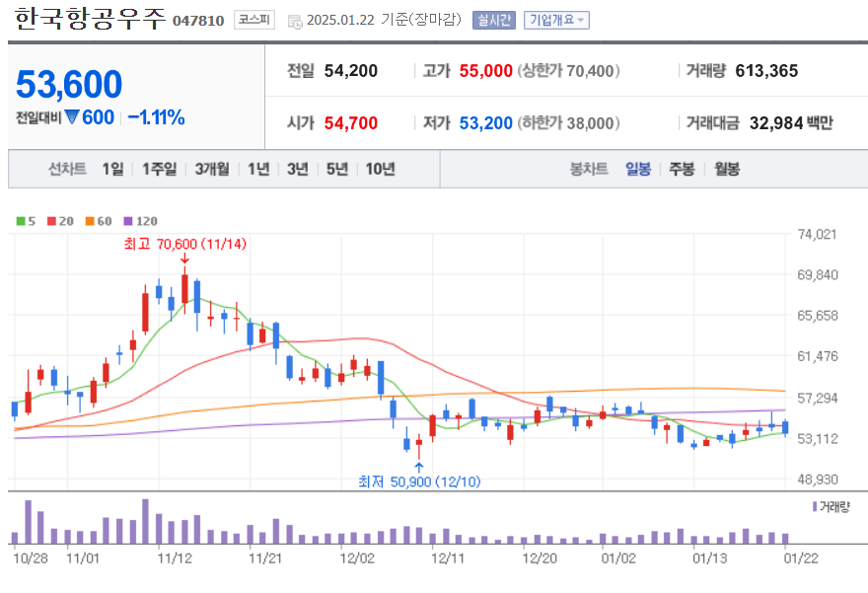Click the 실시간 real-time button

point(494,21)
